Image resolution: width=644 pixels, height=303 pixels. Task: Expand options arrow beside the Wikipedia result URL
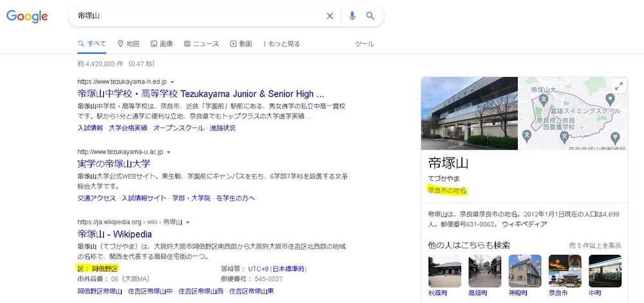[x=188, y=223]
